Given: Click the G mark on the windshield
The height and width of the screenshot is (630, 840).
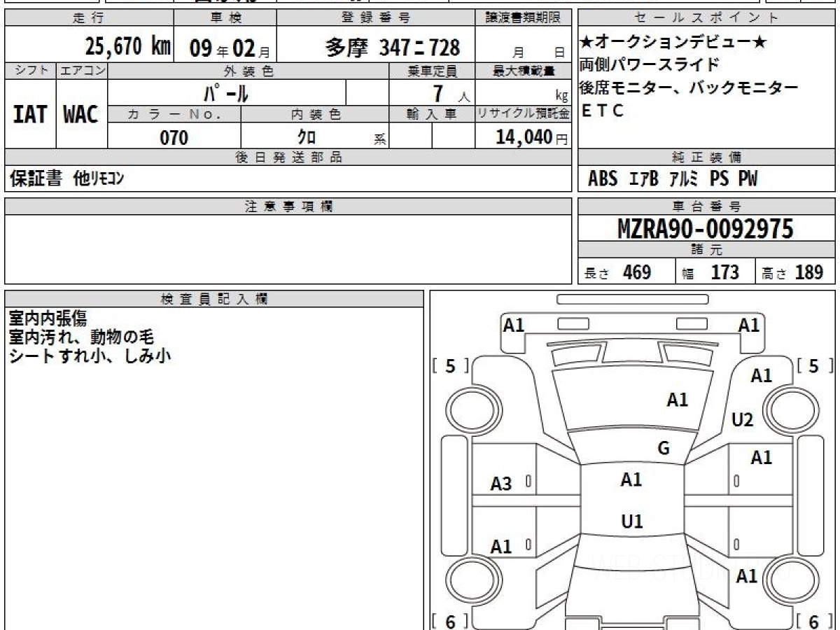Looking at the screenshot, I should coord(664,449).
